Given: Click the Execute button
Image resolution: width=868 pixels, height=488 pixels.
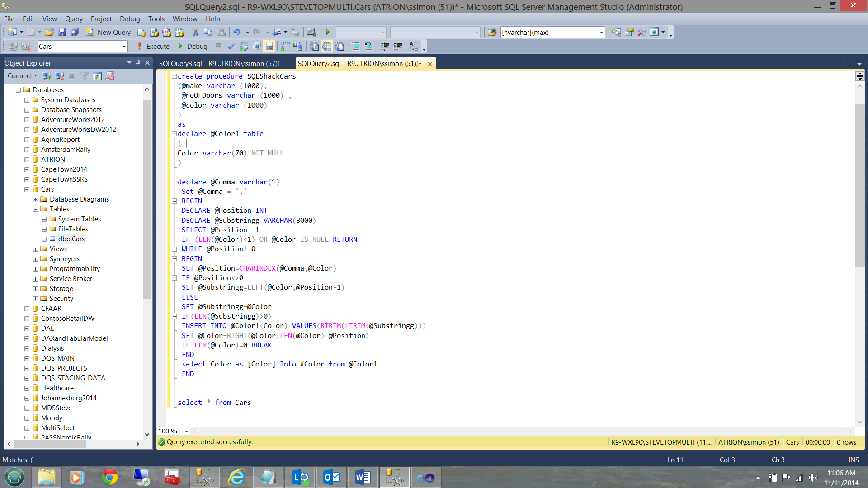Looking at the screenshot, I should tap(153, 46).
